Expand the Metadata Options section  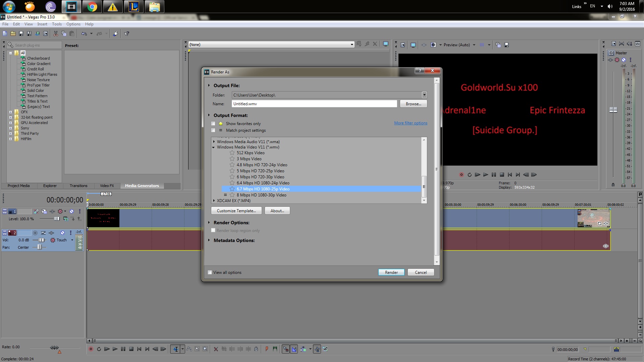click(209, 240)
